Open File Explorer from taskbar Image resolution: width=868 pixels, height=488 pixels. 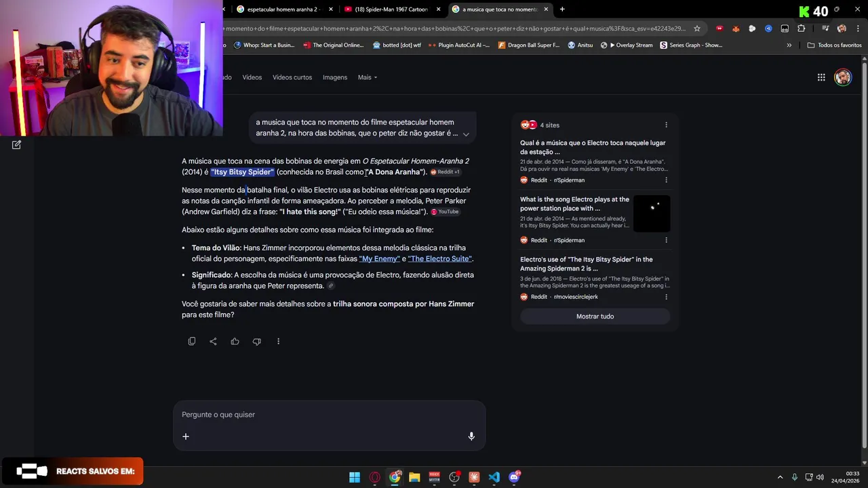pos(414,477)
